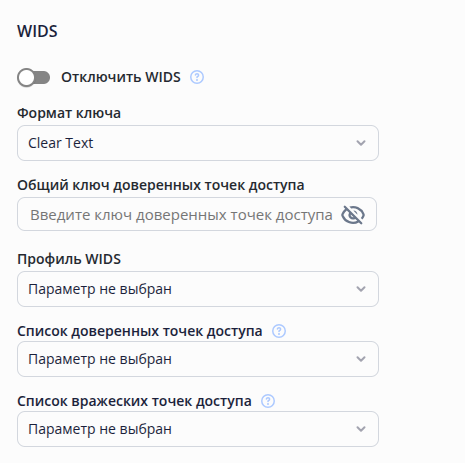Click the Формат ключа field label
The image size is (465, 463).
69,113
